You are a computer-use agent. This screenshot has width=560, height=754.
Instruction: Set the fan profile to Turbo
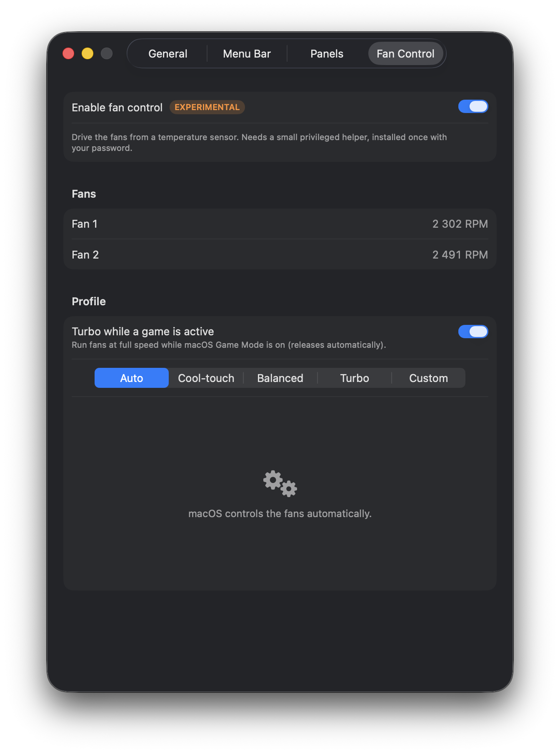coord(355,378)
